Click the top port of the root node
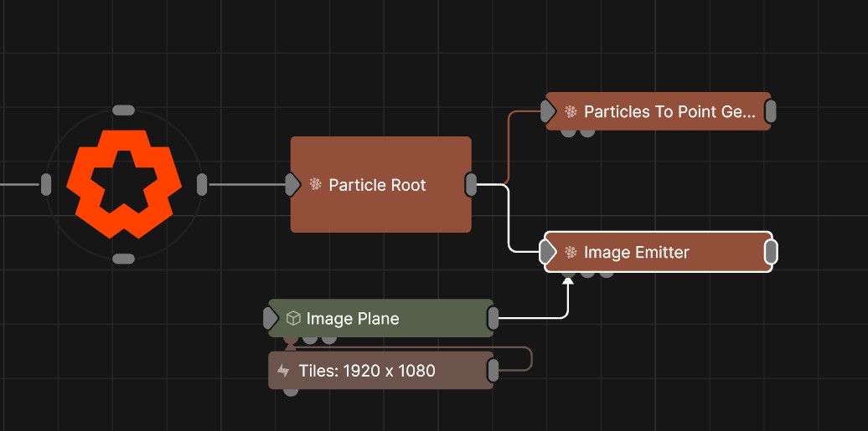This screenshot has width=868, height=431. (x=123, y=110)
